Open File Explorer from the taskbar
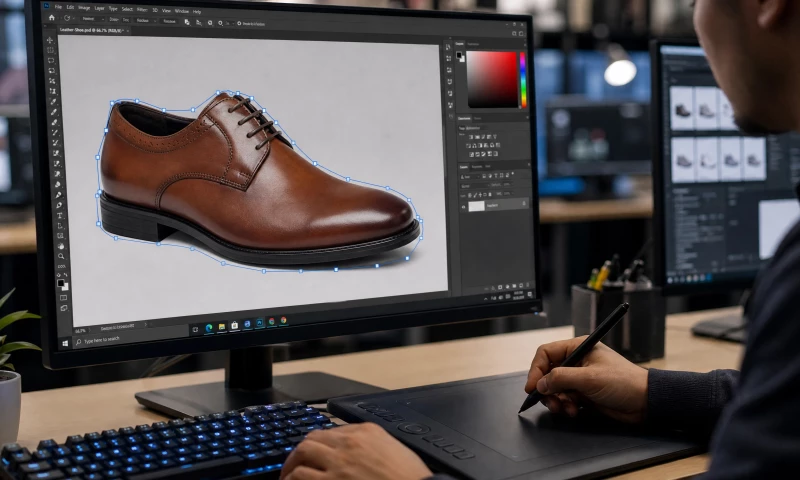The image size is (800, 480). (221, 327)
